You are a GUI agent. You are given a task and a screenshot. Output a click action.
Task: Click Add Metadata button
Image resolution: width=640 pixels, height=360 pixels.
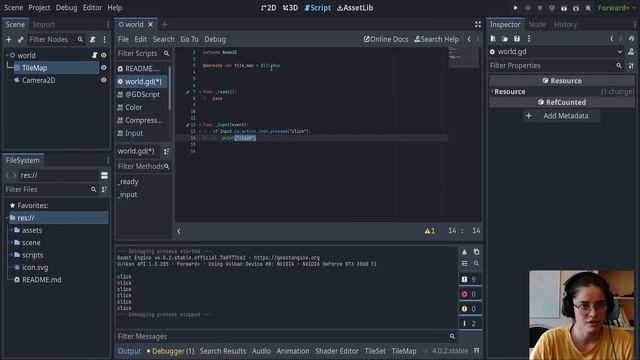point(562,116)
